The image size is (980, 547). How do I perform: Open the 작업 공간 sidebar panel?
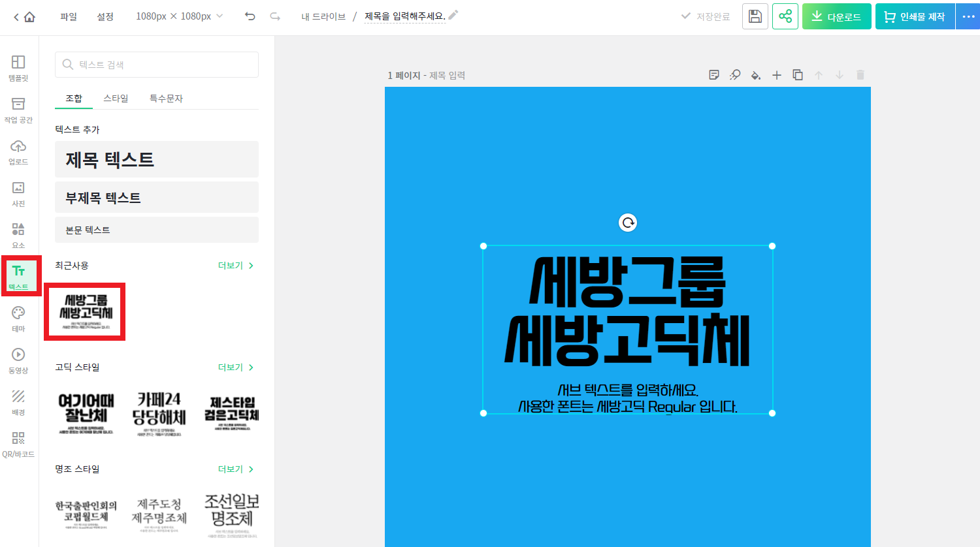[x=18, y=110]
